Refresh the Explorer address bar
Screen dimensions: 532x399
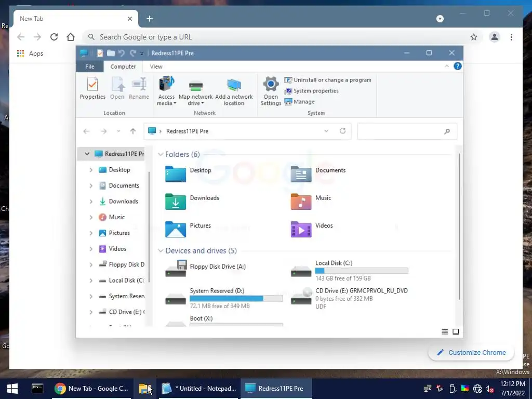343,131
